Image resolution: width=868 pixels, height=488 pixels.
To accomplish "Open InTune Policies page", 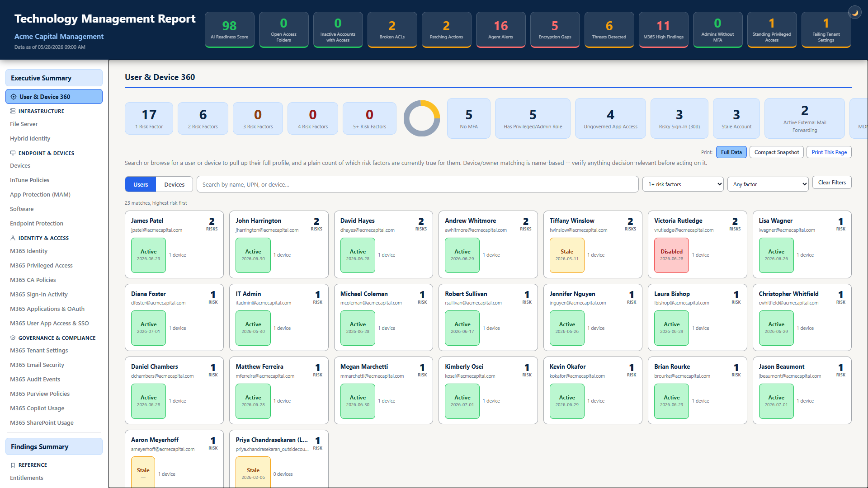I will (x=30, y=180).
